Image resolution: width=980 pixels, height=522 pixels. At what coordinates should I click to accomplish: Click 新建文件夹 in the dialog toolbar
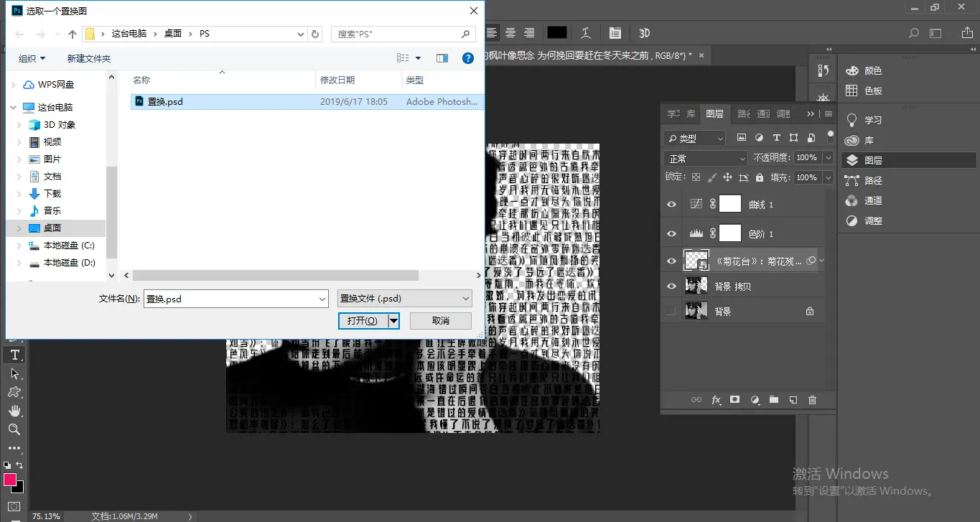(89, 58)
